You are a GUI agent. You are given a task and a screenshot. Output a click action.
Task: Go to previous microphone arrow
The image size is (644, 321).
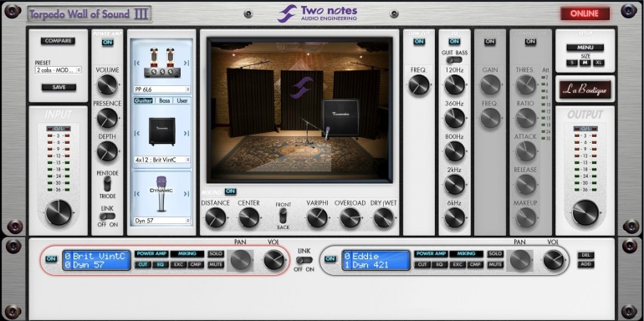pyautogui.click(x=137, y=194)
